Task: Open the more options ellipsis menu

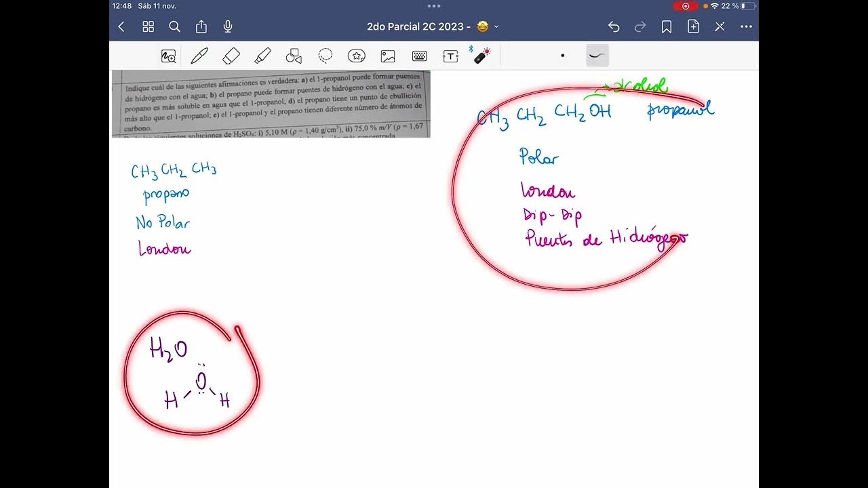Action: tap(746, 26)
